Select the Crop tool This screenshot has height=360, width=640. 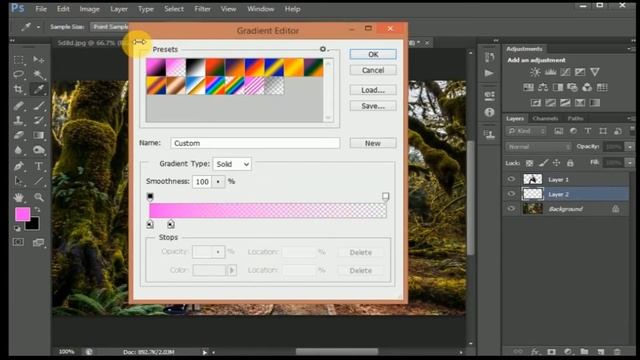tap(18, 89)
